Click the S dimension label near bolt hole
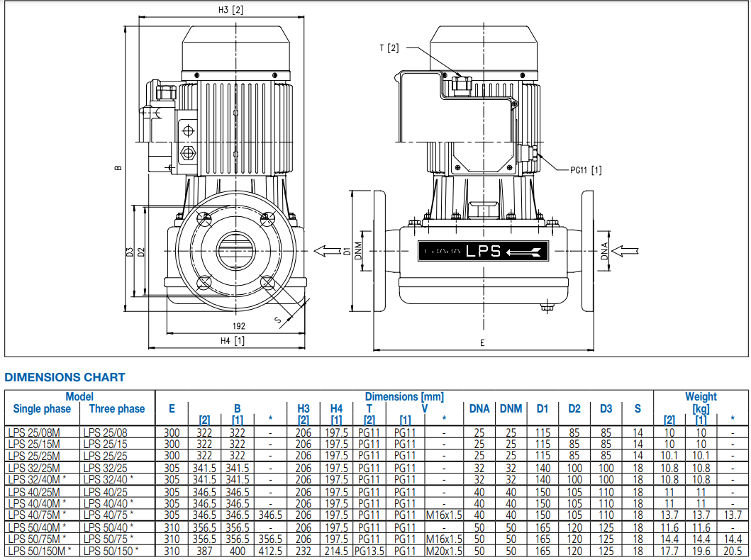751x560 pixels. [x=278, y=320]
